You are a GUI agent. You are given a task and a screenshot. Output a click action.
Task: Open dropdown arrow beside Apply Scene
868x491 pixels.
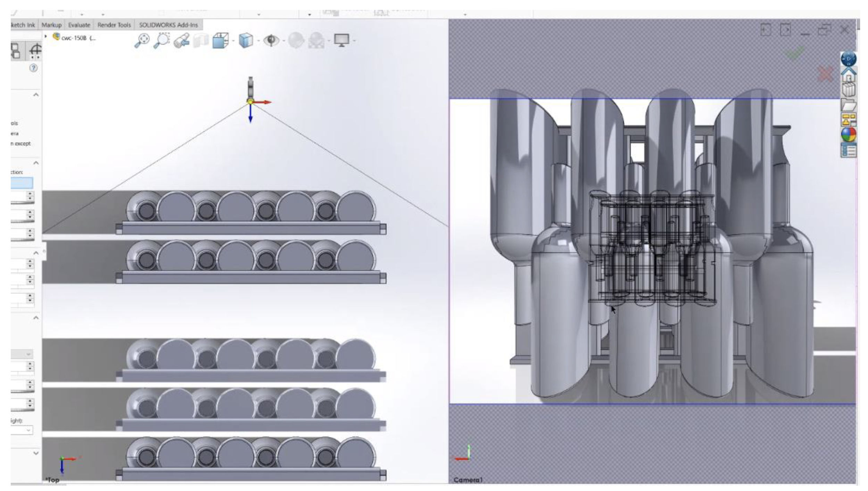[329, 41]
